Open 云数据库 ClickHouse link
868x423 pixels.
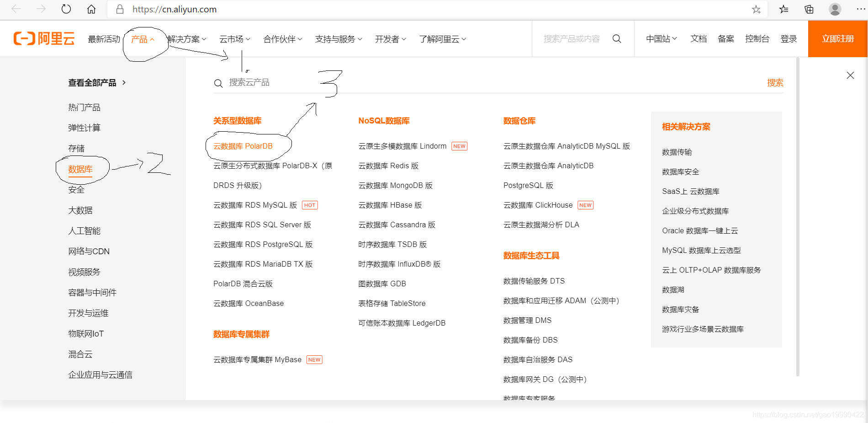(538, 205)
